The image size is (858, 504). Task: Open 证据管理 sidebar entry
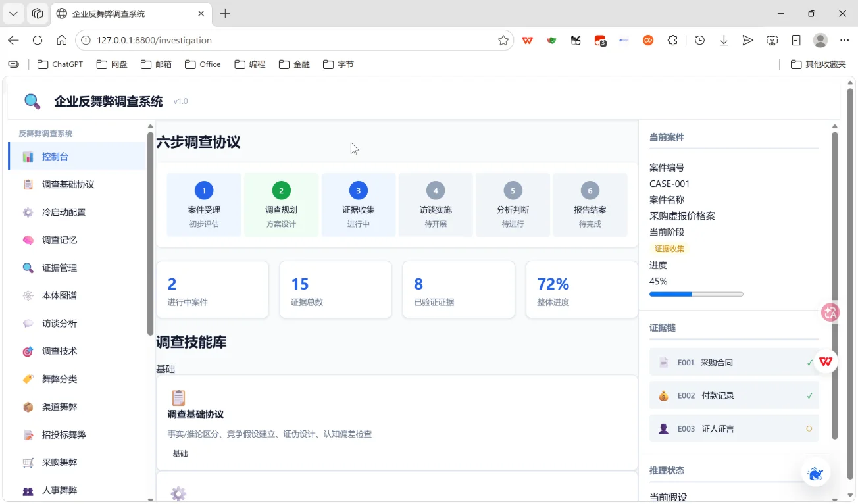coord(77,268)
